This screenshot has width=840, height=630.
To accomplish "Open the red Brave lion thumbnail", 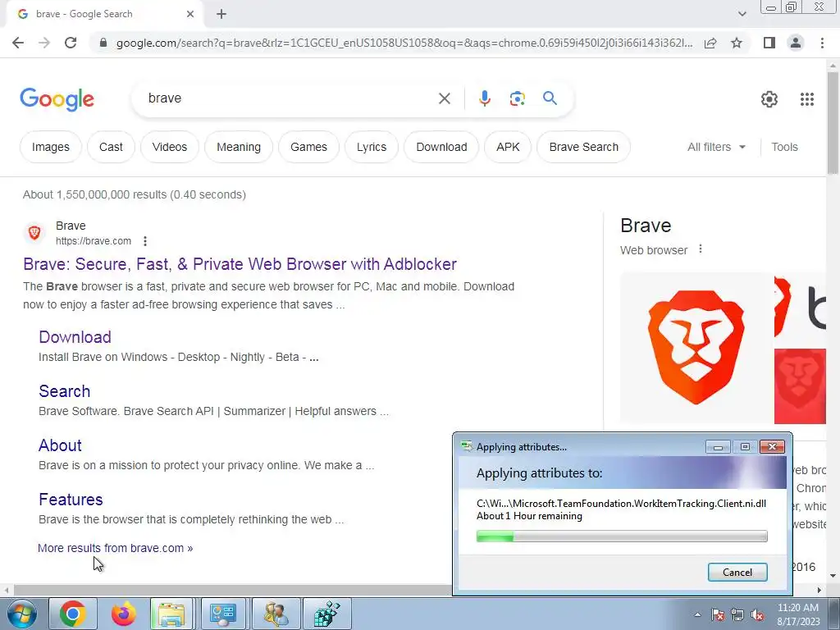I will pos(800,386).
